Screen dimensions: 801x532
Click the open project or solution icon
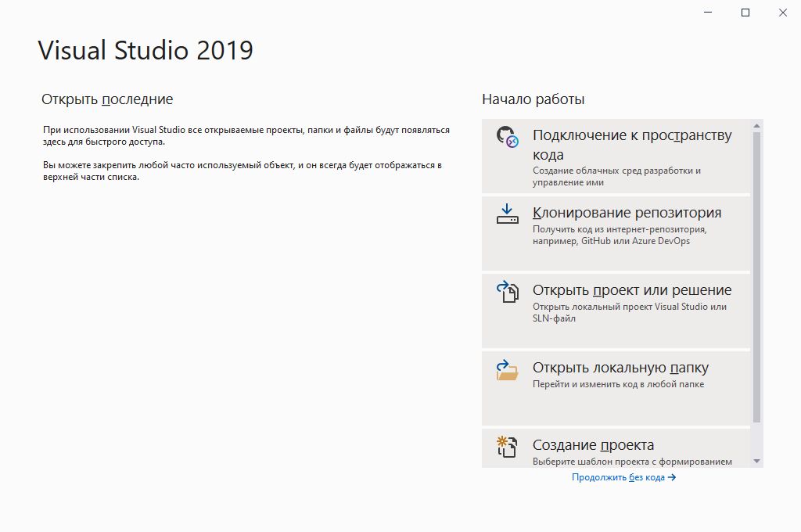(507, 292)
